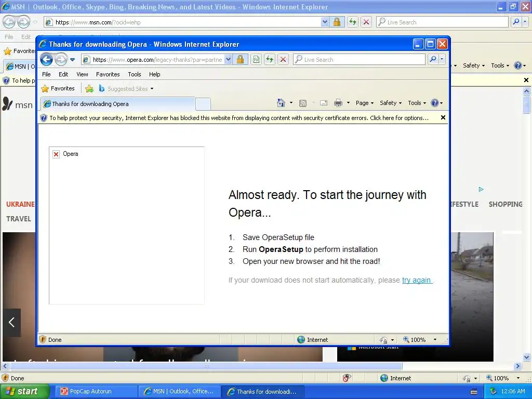Toggle Compatibility View icon in Opera window
This screenshot has width=532, height=399.
(x=256, y=60)
